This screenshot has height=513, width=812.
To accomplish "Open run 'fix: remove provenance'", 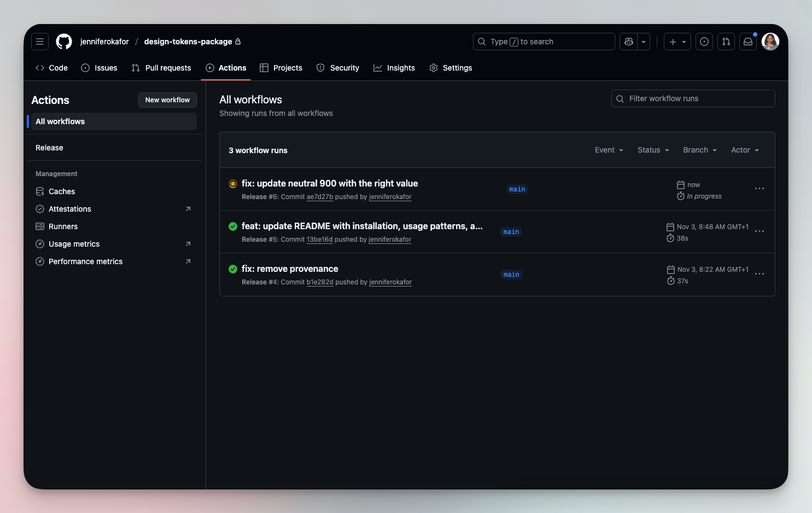I will click(290, 269).
